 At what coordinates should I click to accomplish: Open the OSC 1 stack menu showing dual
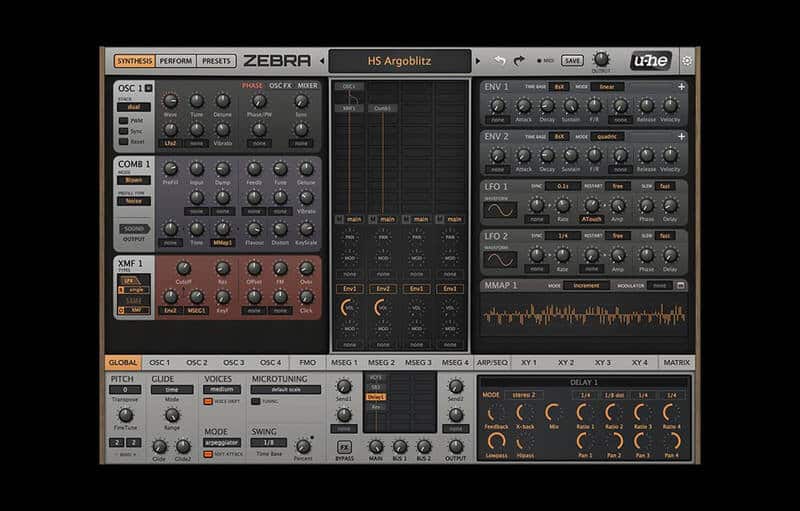[x=134, y=107]
